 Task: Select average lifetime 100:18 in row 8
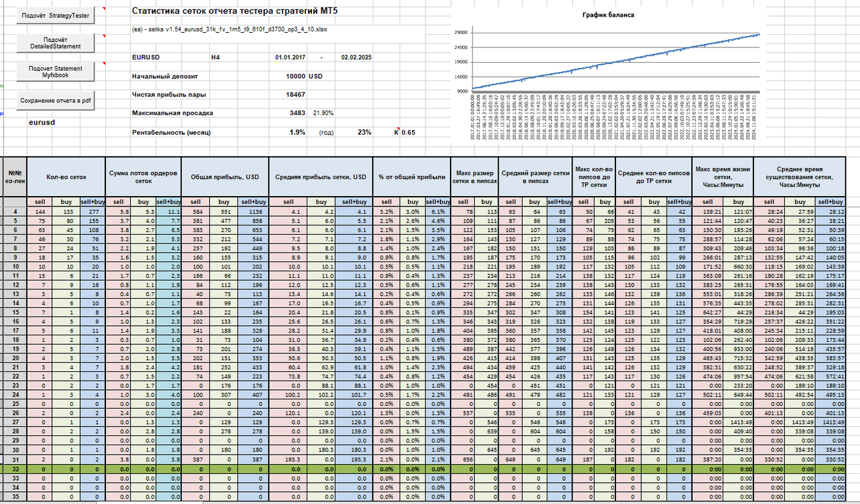(x=829, y=247)
